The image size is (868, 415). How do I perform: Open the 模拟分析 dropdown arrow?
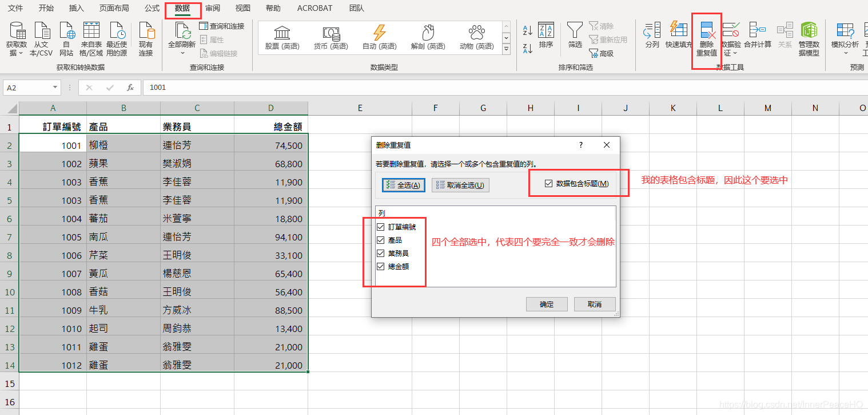[x=845, y=53]
